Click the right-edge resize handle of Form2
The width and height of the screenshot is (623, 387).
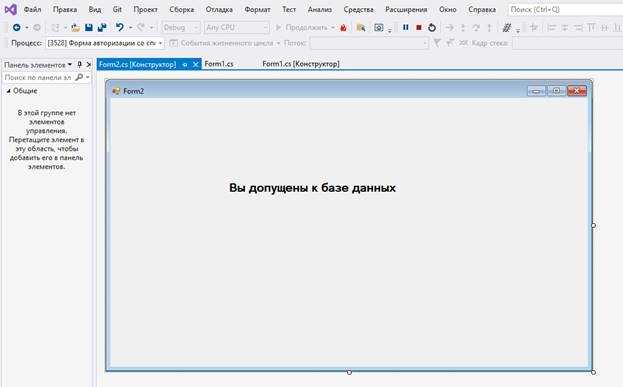click(593, 225)
